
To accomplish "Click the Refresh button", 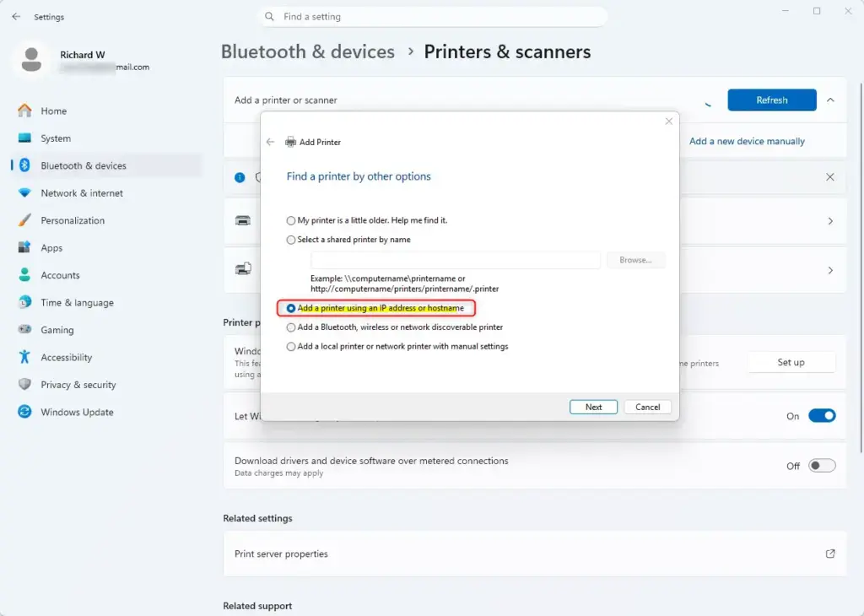I will tap(771, 100).
